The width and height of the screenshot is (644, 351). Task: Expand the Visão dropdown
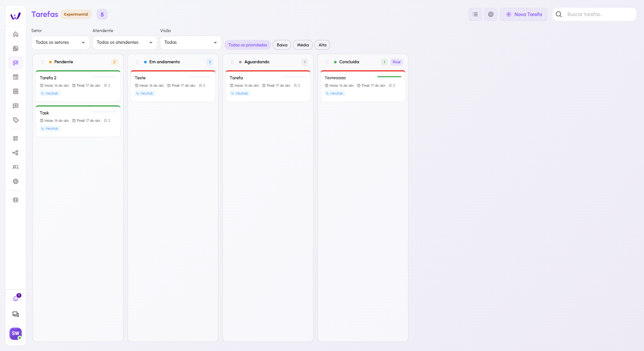click(190, 42)
